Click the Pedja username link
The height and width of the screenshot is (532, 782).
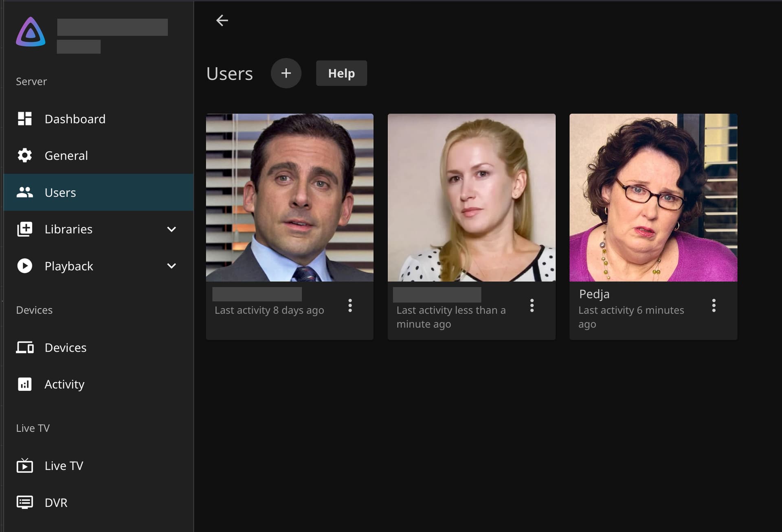coord(594,294)
